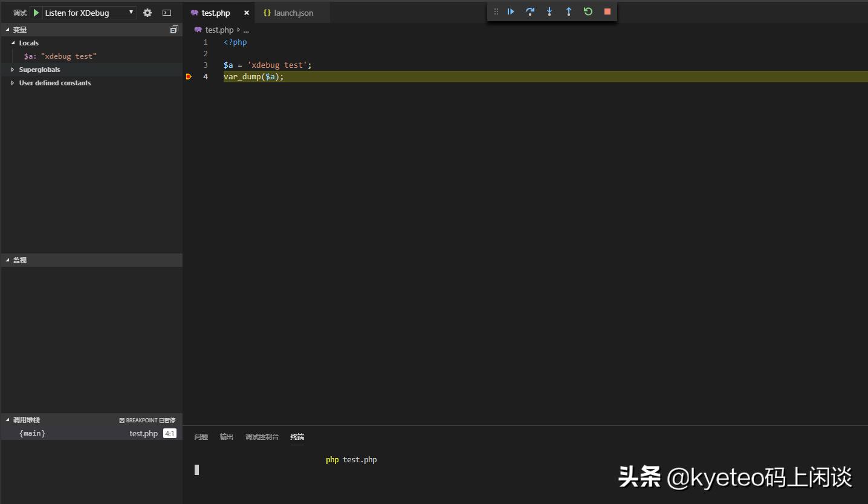This screenshot has width=868, height=504.
Task: Click Continue in the debug toolbar
Action: (511, 11)
